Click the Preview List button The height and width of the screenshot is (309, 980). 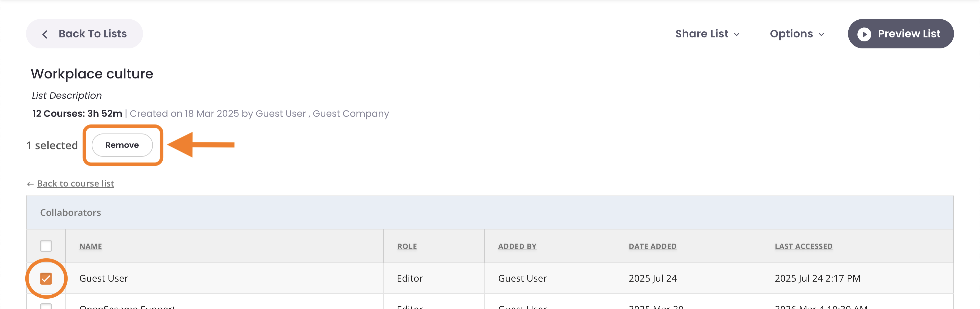pyautogui.click(x=900, y=33)
